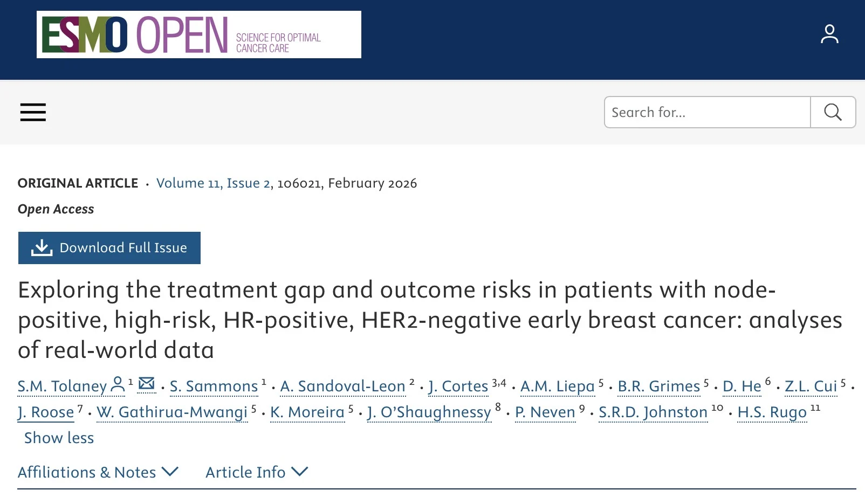Screen dimensions: 865x504
Task: Select author H.S. Rugo
Action: tap(772, 412)
